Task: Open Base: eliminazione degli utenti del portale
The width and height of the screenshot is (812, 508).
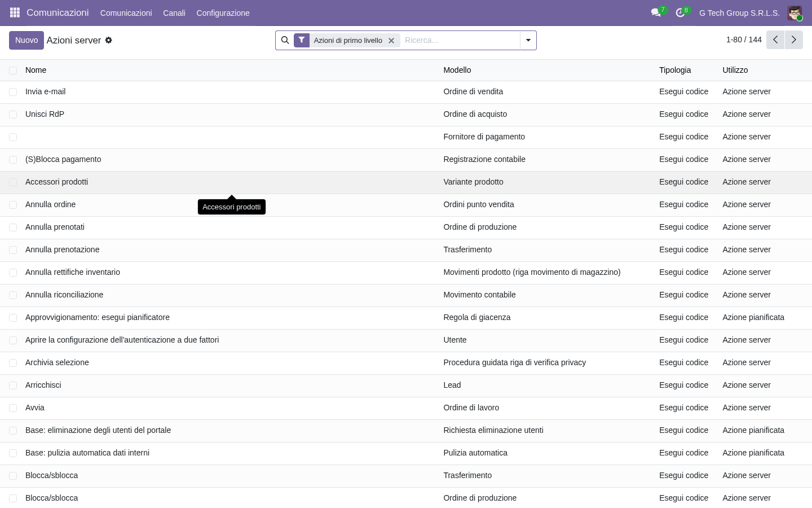Action: pos(98,430)
